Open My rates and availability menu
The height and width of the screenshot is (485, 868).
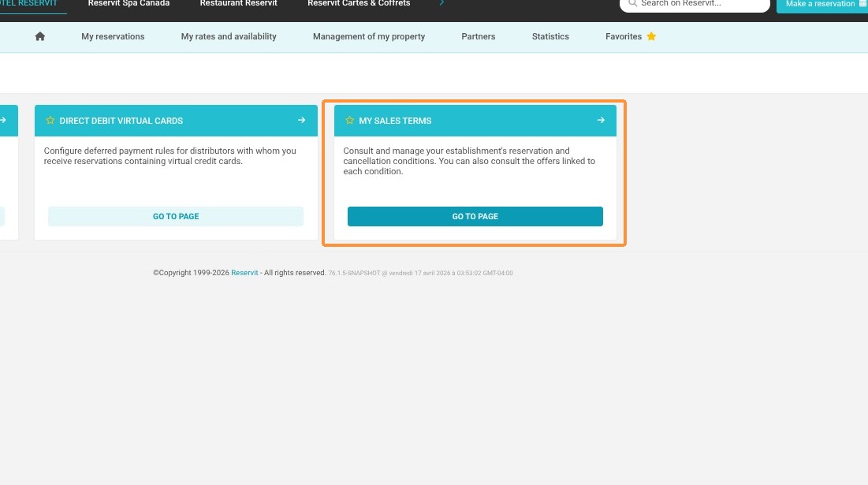(x=229, y=36)
